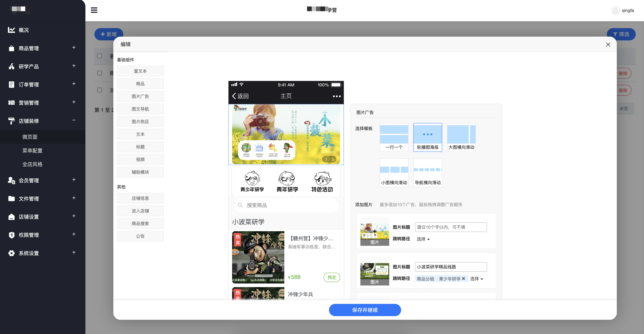Click the 青年研学 cartoon face icon
Viewport: 644px width, 334px height.
click(x=287, y=178)
